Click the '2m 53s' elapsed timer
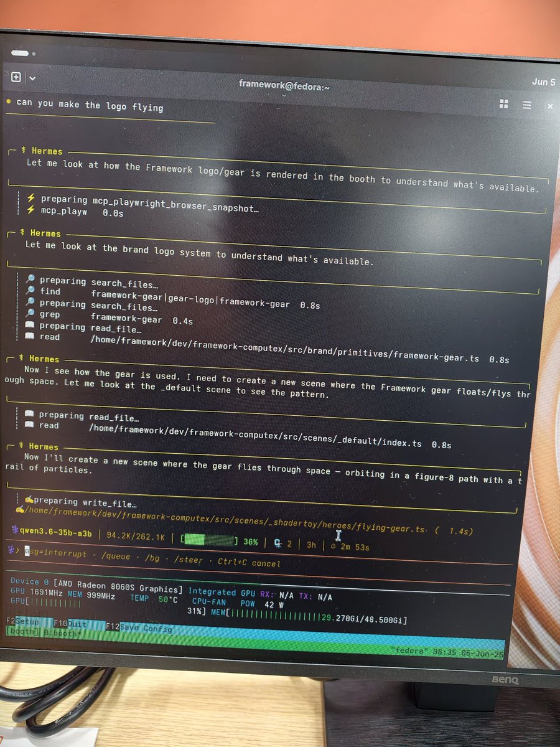The image size is (560, 747). (x=355, y=547)
